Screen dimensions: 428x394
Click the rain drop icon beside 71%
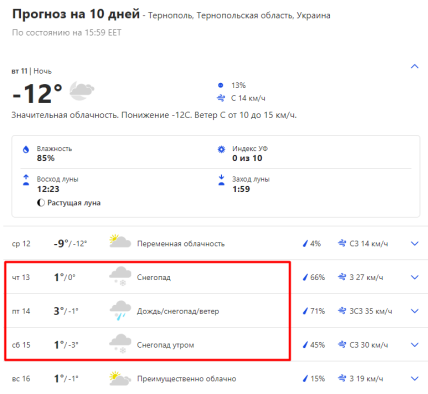[x=305, y=311]
